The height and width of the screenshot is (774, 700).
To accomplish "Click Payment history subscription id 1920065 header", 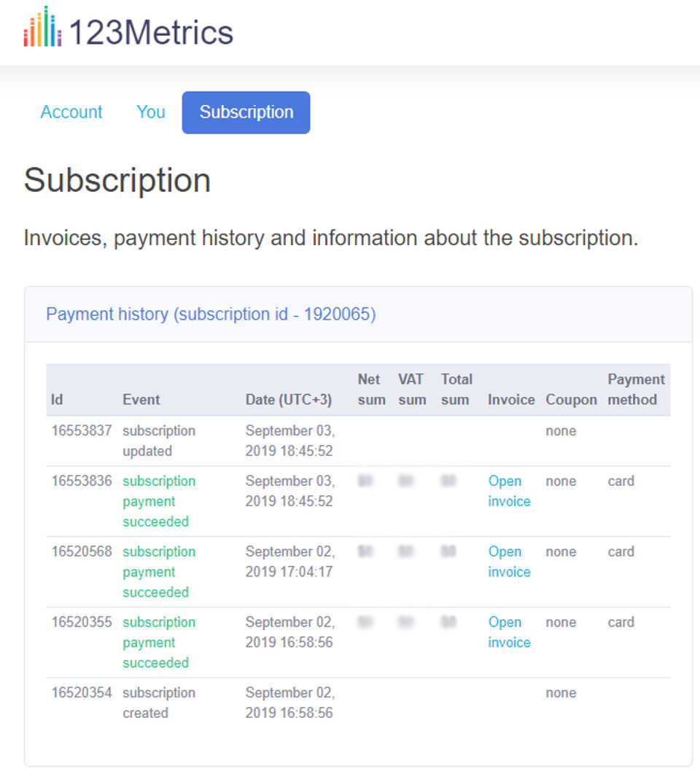I will point(211,314).
